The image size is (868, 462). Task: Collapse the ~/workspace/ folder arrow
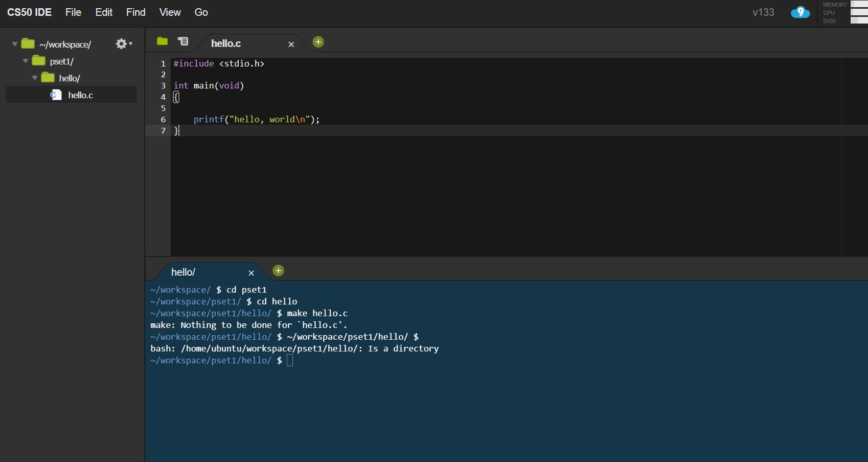coord(15,45)
